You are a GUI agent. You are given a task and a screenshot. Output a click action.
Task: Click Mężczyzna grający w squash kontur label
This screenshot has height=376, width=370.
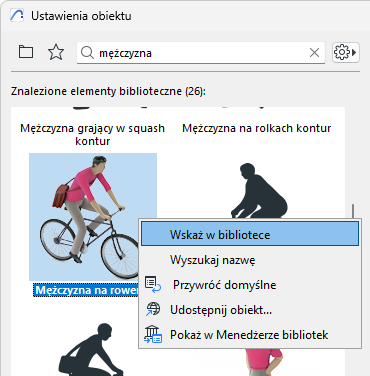pyautogui.click(x=92, y=134)
